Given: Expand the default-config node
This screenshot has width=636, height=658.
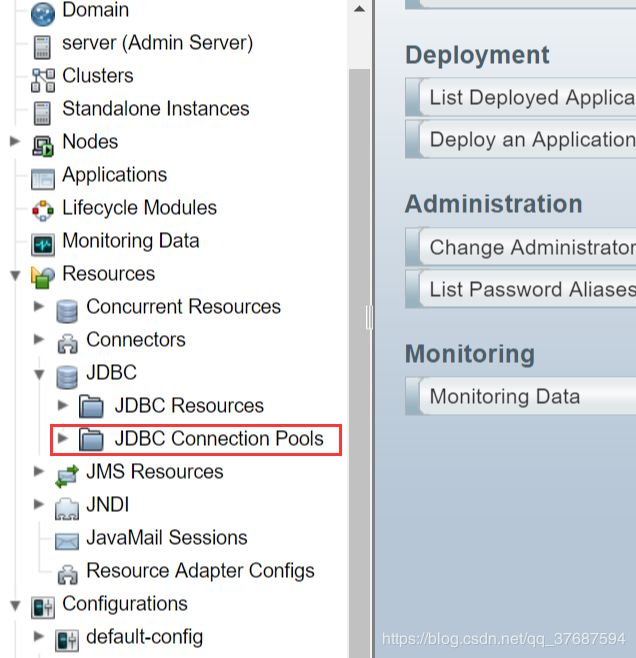Looking at the screenshot, I should click(39, 636).
